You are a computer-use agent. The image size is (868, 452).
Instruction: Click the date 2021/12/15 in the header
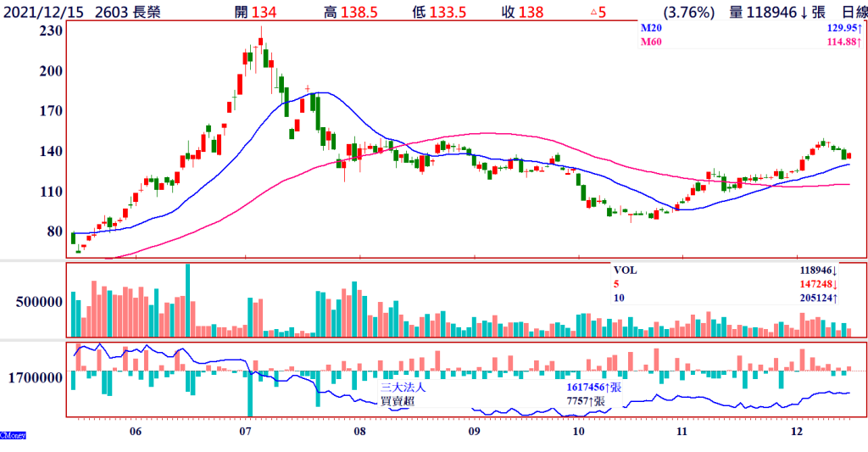point(44,12)
